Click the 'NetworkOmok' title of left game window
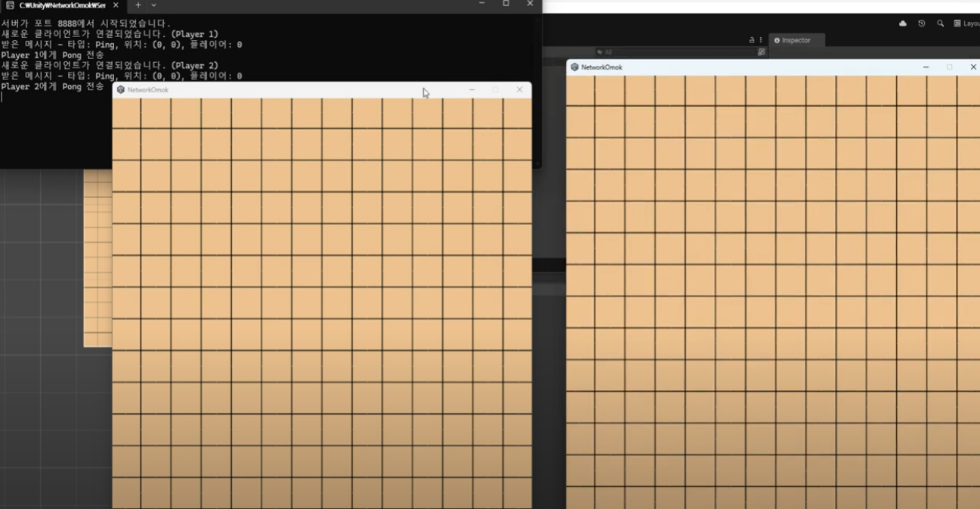Viewport: 980px width, 509px height. point(148,90)
